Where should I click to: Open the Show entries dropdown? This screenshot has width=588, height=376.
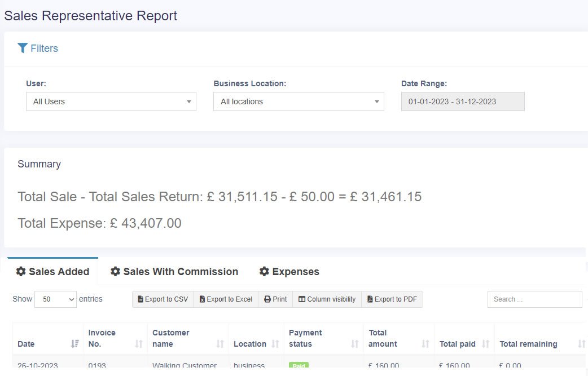click(x=55, y=299)
